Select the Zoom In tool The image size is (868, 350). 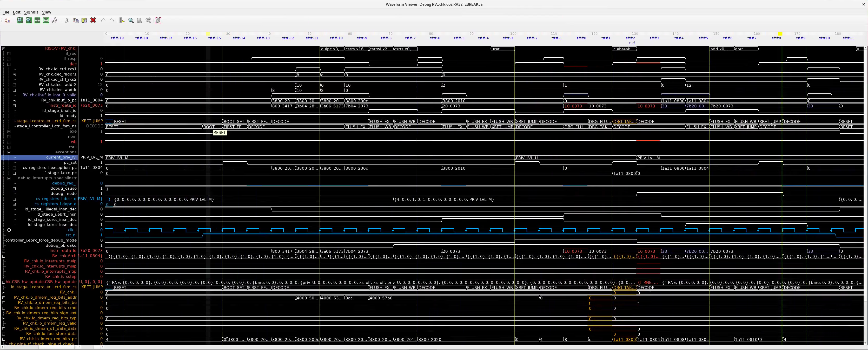coord(20,20)
